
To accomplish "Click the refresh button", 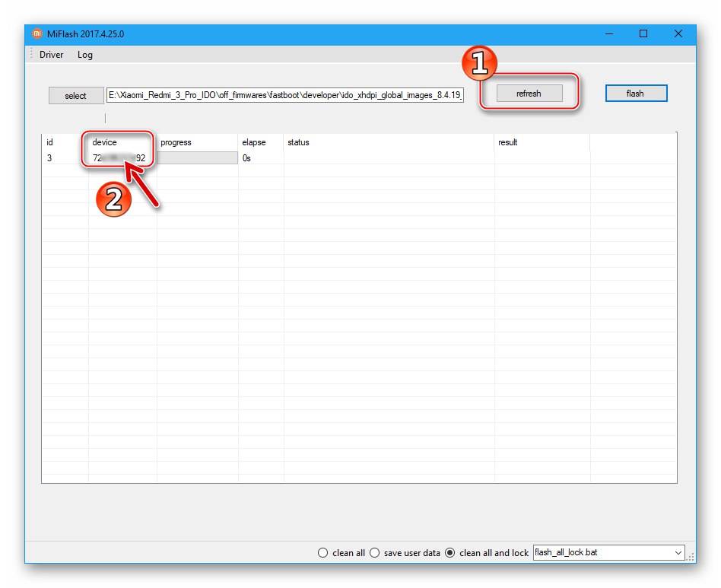I will tap(529, 94).
